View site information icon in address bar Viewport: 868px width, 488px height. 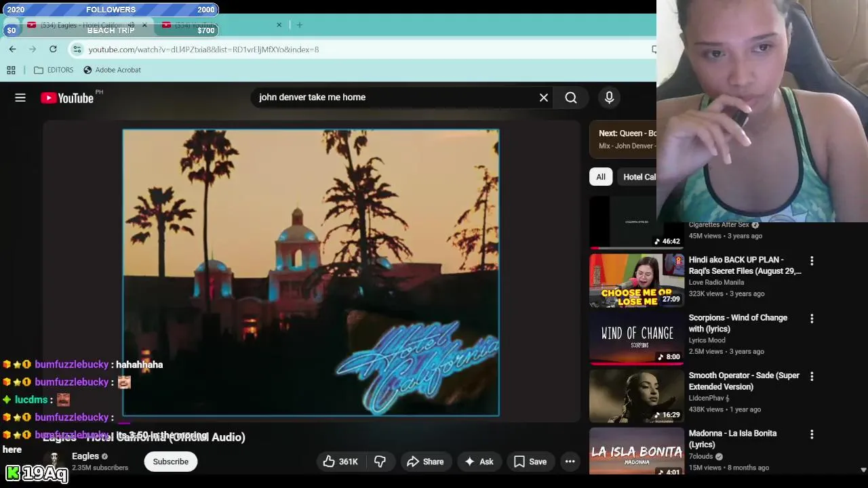point(77,49)
